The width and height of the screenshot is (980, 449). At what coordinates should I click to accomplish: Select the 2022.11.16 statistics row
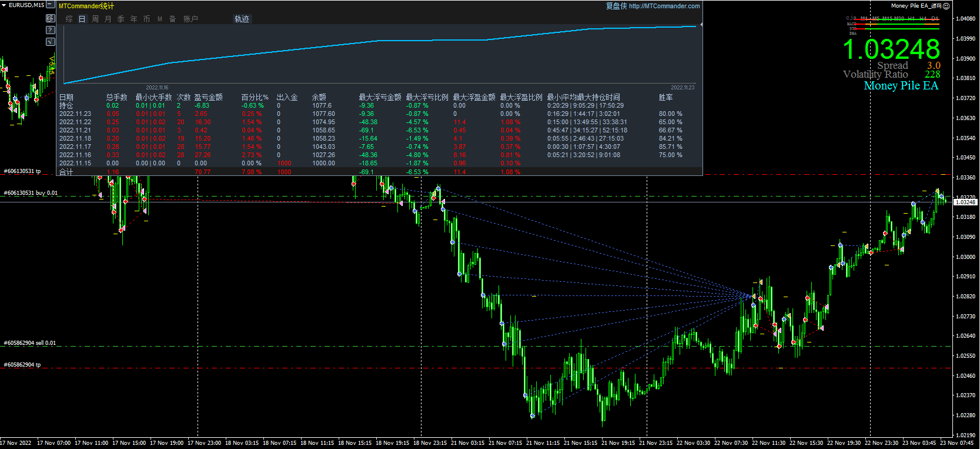pos(371,155)
